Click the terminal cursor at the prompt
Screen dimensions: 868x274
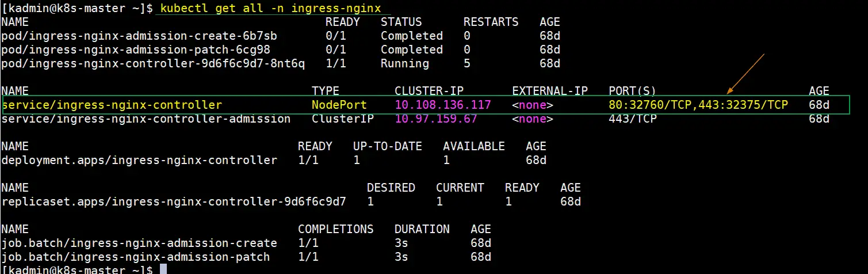163,269
